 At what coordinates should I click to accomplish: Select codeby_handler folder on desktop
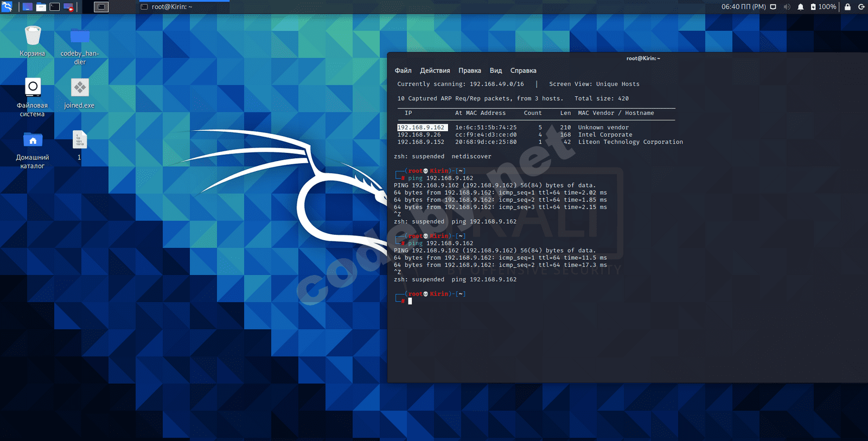(80, 46)
